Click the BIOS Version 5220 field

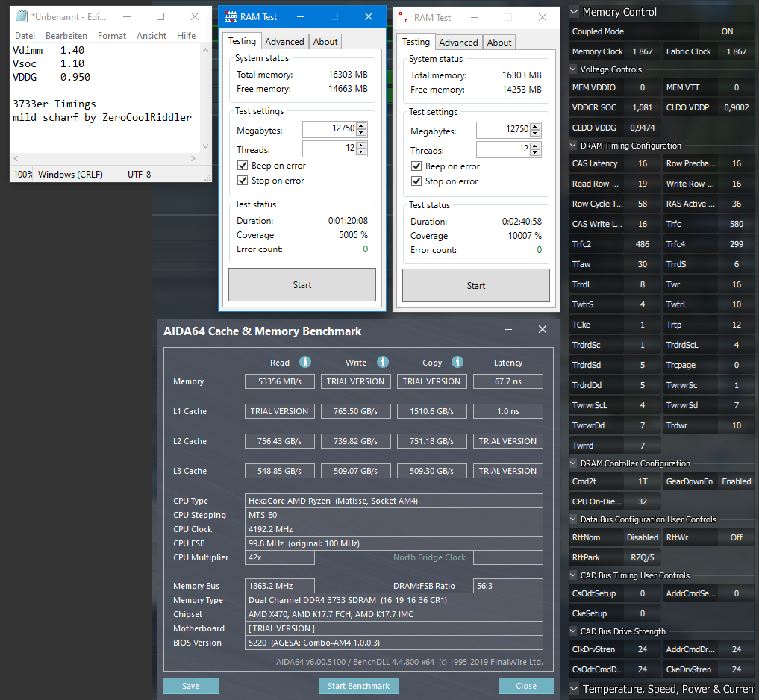(394, 643)
